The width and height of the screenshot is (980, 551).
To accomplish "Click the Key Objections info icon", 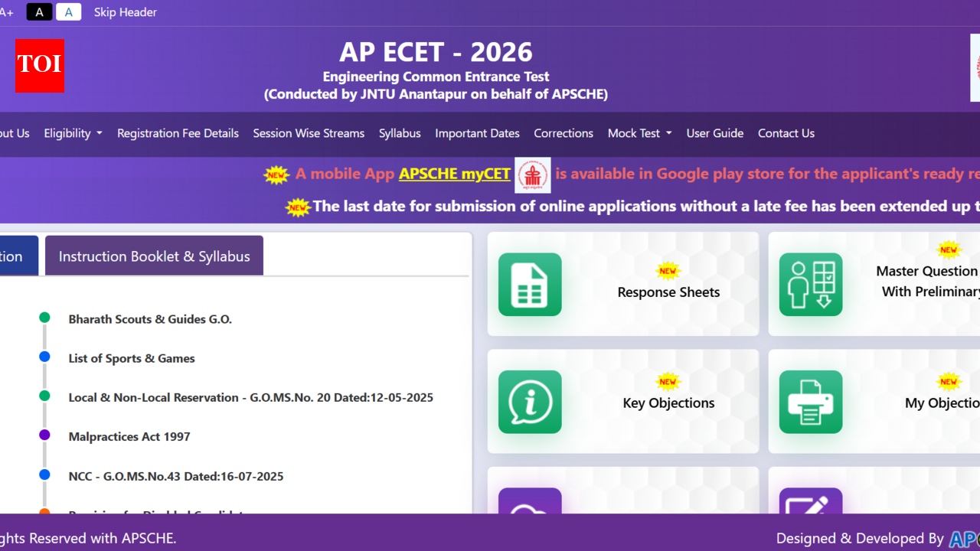I will coord(530,402).
